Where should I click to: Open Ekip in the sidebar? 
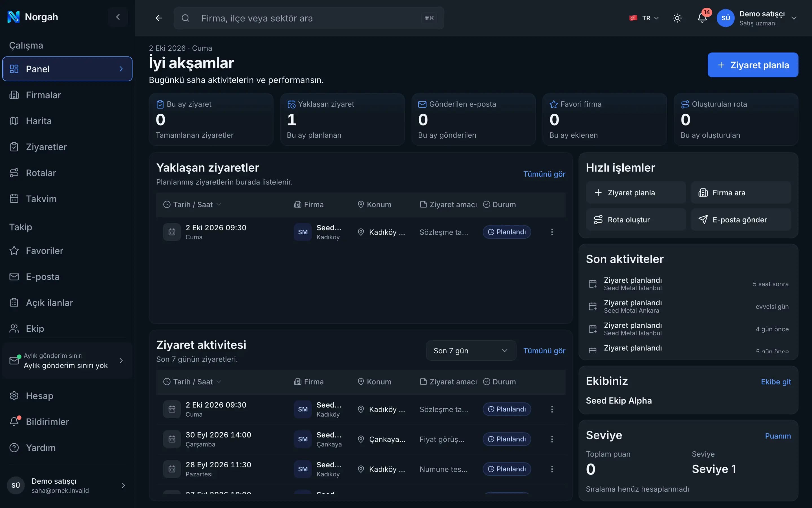(x=67, y=329)
